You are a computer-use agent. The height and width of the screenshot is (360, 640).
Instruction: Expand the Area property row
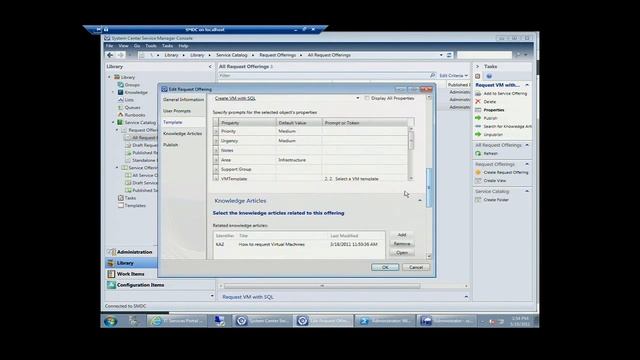pyautogui.click(x=216, y=160)
